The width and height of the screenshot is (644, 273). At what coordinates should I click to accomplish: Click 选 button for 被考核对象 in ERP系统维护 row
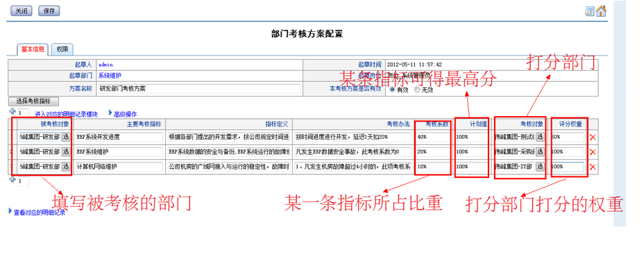(x=66, y=151)
